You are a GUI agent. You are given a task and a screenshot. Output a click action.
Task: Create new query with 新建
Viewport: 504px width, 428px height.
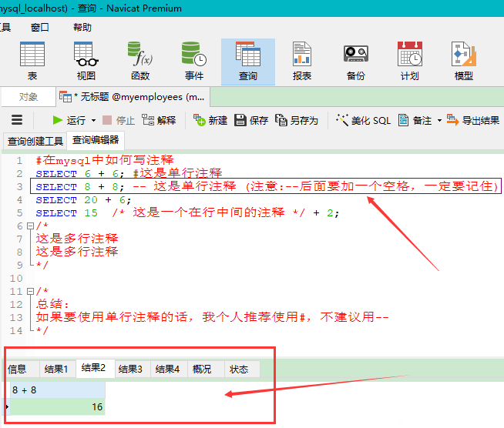pyautogui.click(x=210, y=120)
